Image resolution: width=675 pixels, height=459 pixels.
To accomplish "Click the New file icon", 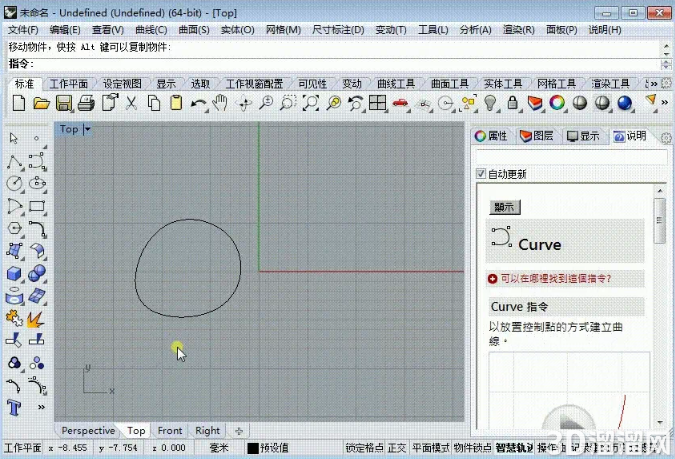I will 19,103.
